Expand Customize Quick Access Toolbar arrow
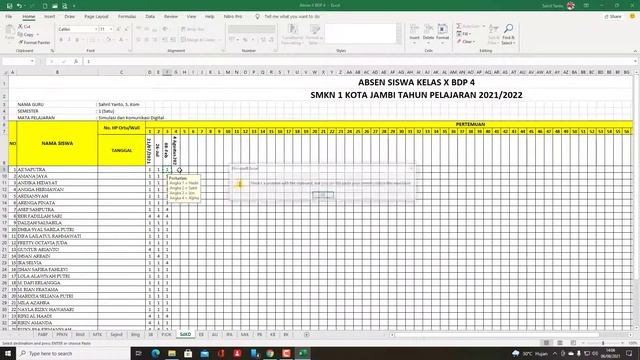Viewport: 640px width, 360px height. pyautogui.click(x=74, y=6)
